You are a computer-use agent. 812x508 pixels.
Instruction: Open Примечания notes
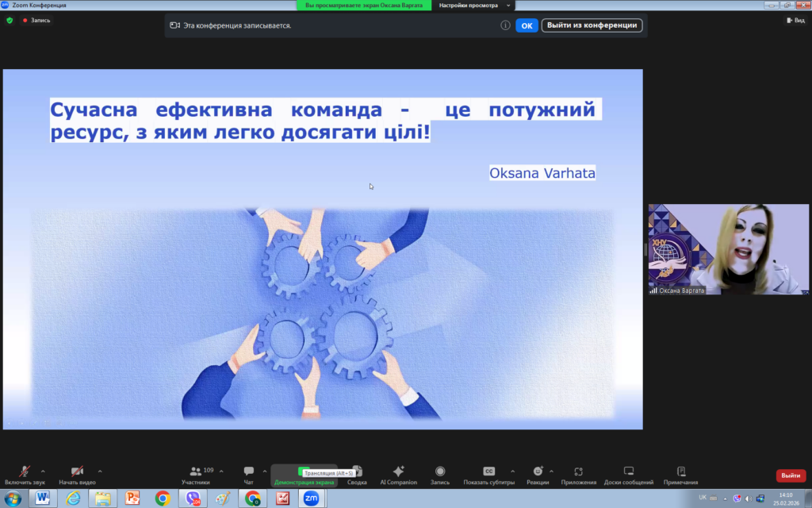click(x=680, y=471)
